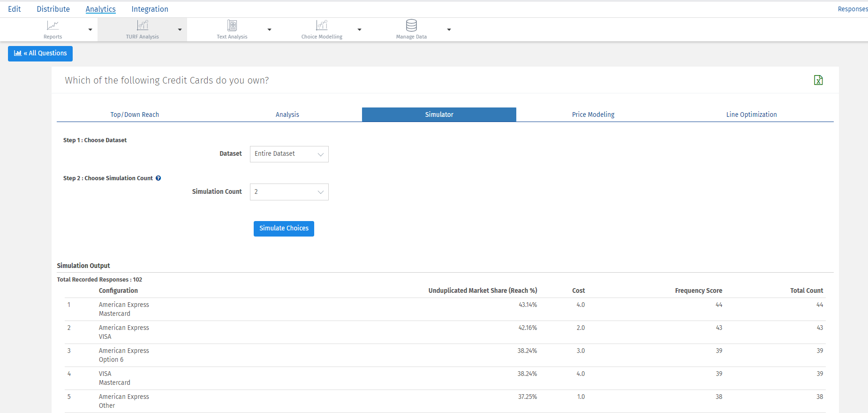Open the Responses link
The image size is (868, 413).
click(x=852, y=9)
